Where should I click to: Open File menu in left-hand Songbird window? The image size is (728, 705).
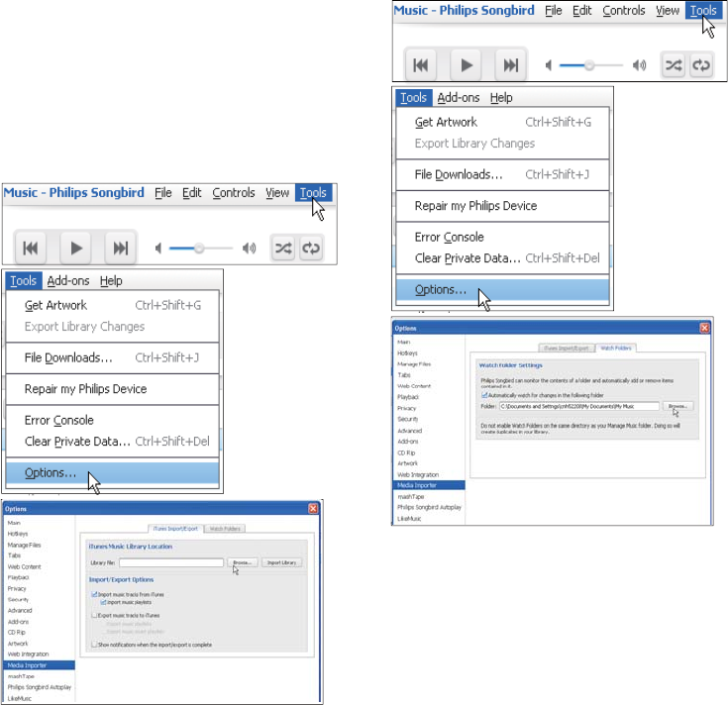[163, 193]
